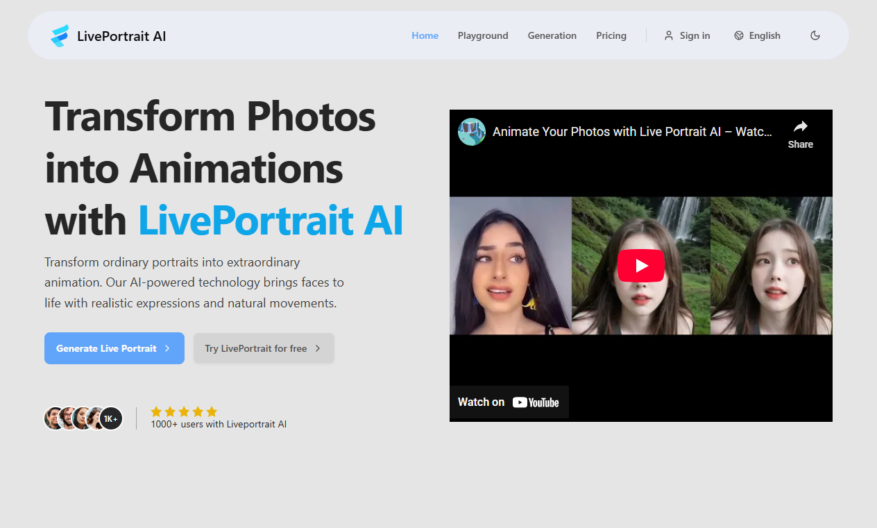This screenshot has height=528, width=877.
Task: Click Try LivePortrait for free button
Action: (264, 348)
